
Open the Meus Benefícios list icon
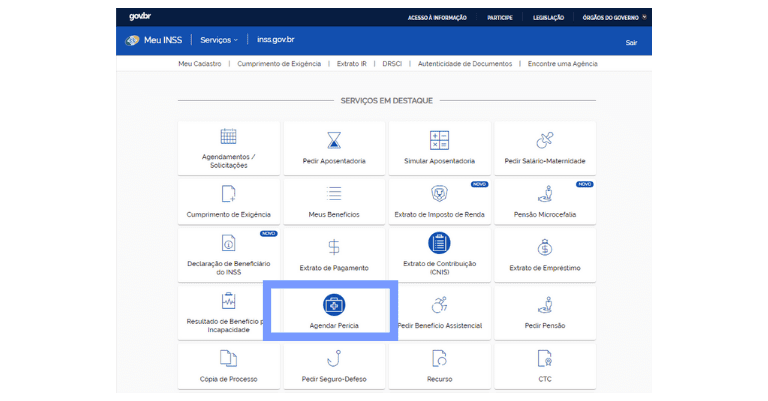334,194
